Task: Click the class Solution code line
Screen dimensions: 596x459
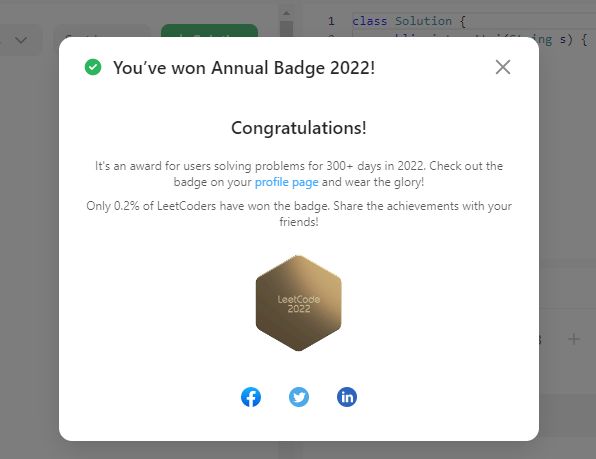Action: (409, 21)
